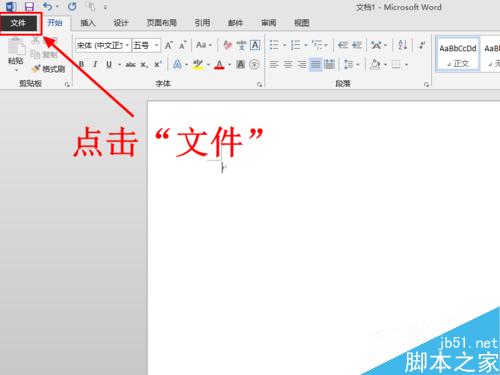Open the Clipboard (剪贴板) pane launcher
500x375 pixels.
67,85
